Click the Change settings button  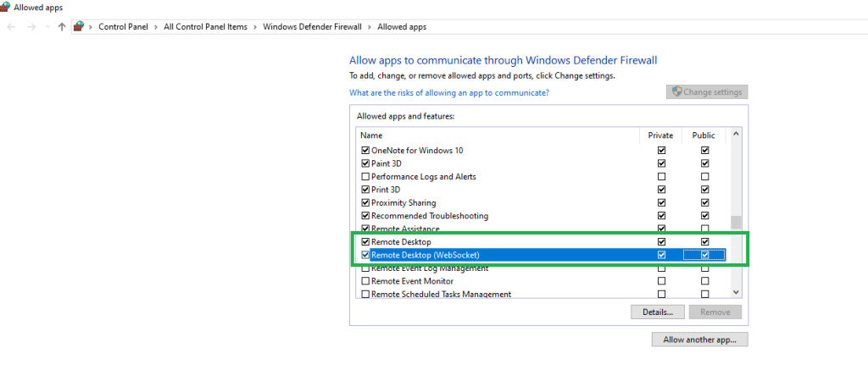click(707, 91)
